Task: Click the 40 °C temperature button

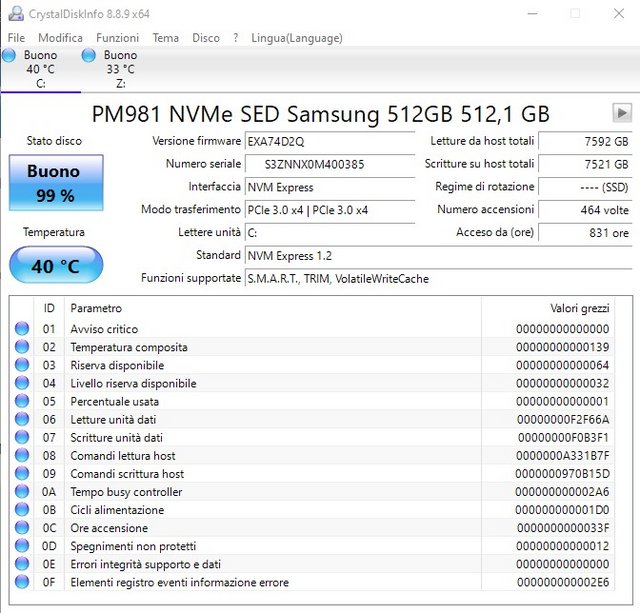Action: pos(56,265)
